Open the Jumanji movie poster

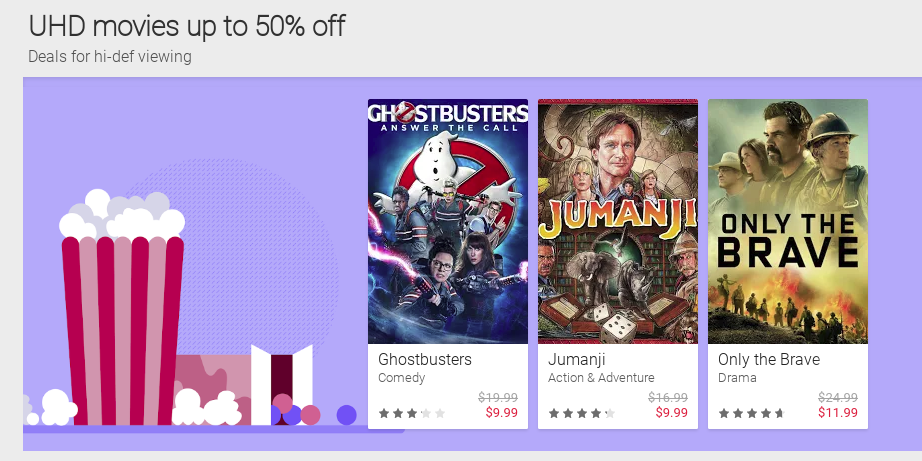tap(617, 221)
